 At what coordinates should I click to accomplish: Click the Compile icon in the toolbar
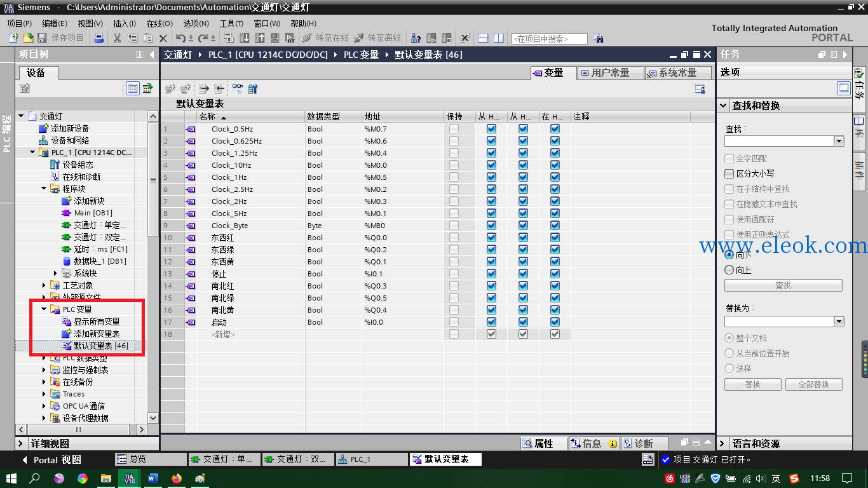[229, 38]
